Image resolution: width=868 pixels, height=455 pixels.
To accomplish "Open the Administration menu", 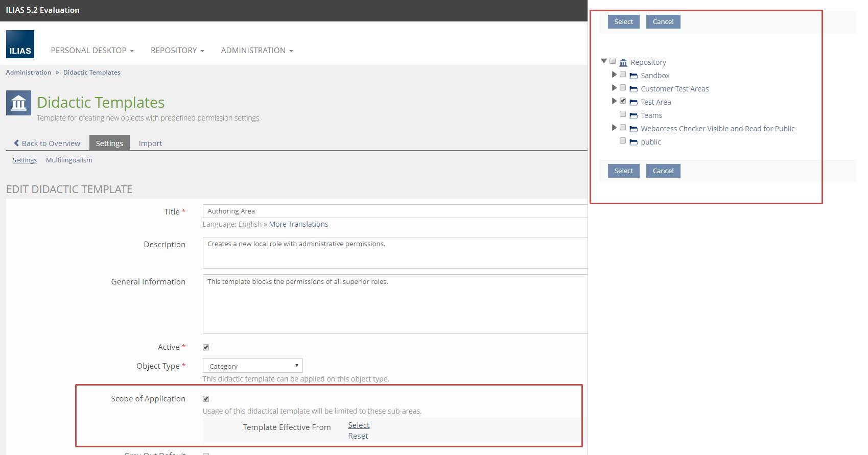I will pos(256,51).
